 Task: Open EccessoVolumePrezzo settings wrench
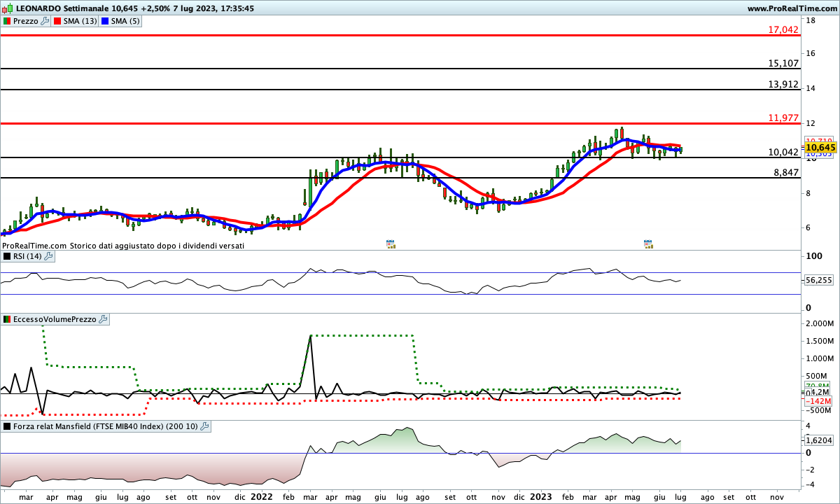pos(104,319)
